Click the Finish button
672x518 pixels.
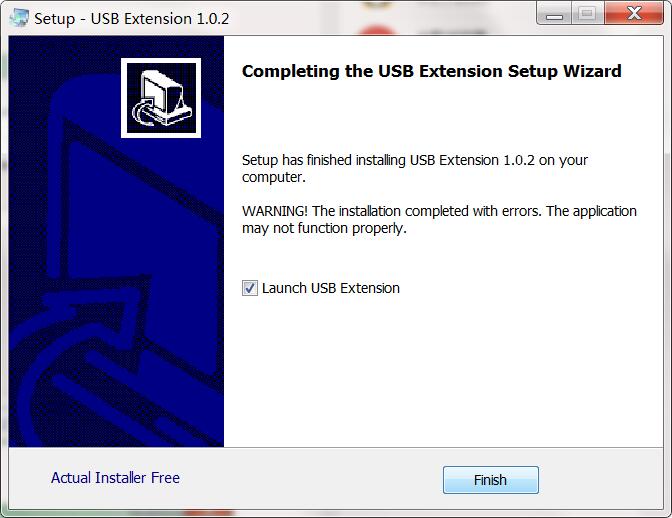pyautogui.click(x=491, y=480)
